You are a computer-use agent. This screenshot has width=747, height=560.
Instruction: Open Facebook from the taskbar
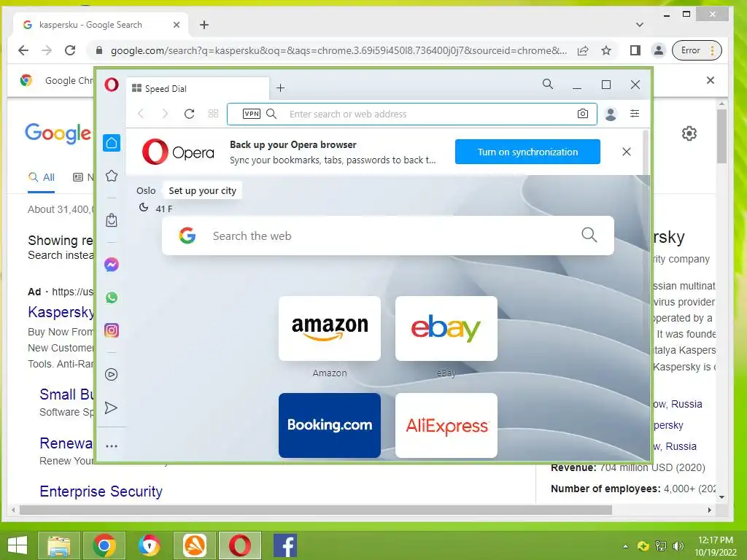(x=285, y=545)
